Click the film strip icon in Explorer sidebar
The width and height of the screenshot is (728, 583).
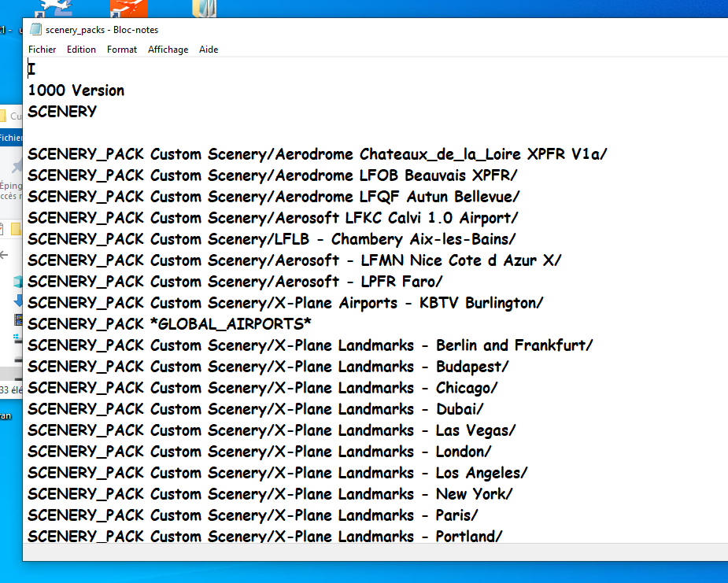(x=19, y=319)
